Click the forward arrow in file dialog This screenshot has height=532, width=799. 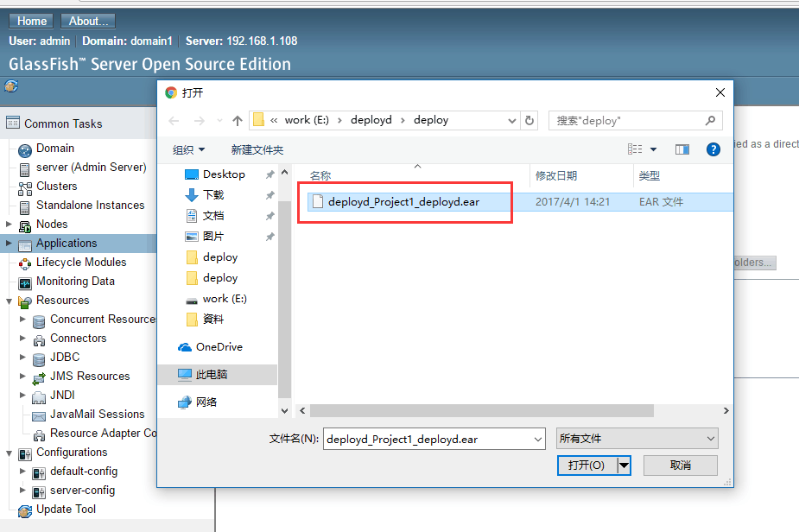click(200, 121)
